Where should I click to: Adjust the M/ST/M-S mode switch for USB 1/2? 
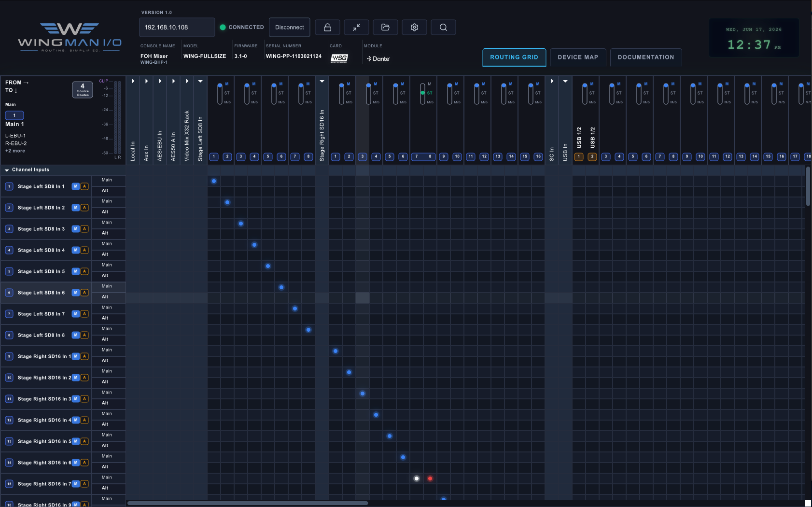coord(585,94)
